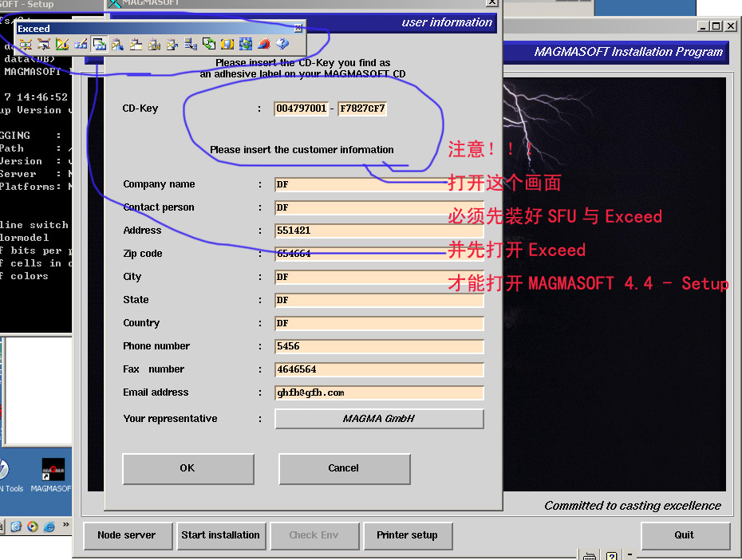
Task: Click the City input field
Action: point(379,277)
